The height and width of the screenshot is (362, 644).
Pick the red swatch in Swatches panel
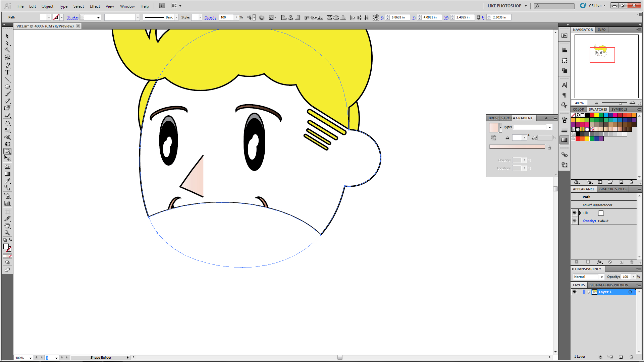click(x=592, y=115)
